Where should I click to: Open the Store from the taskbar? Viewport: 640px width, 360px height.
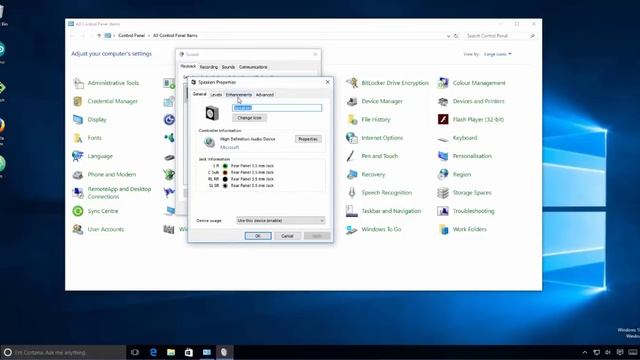click(189, 352)
